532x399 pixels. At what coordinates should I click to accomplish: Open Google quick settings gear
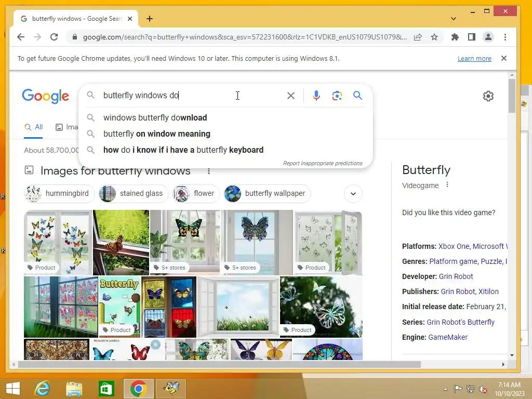[x=488, y=96]
